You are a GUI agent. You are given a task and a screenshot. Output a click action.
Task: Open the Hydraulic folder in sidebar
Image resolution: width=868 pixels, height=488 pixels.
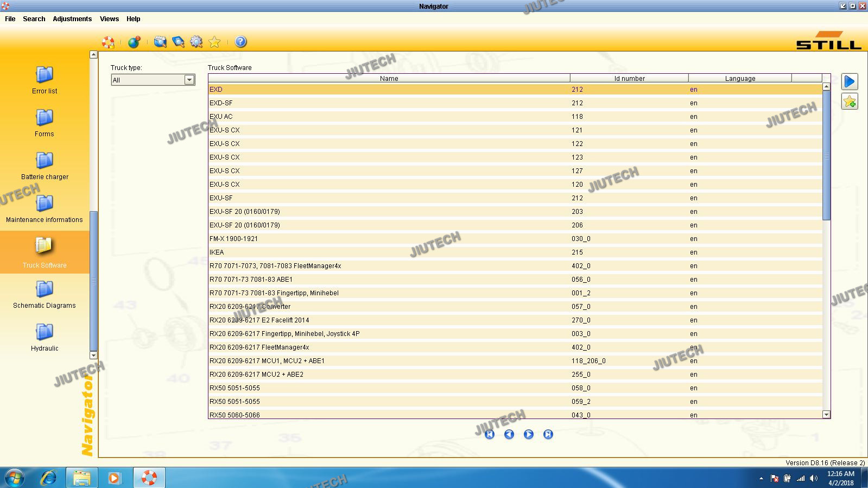click(45, 337)
